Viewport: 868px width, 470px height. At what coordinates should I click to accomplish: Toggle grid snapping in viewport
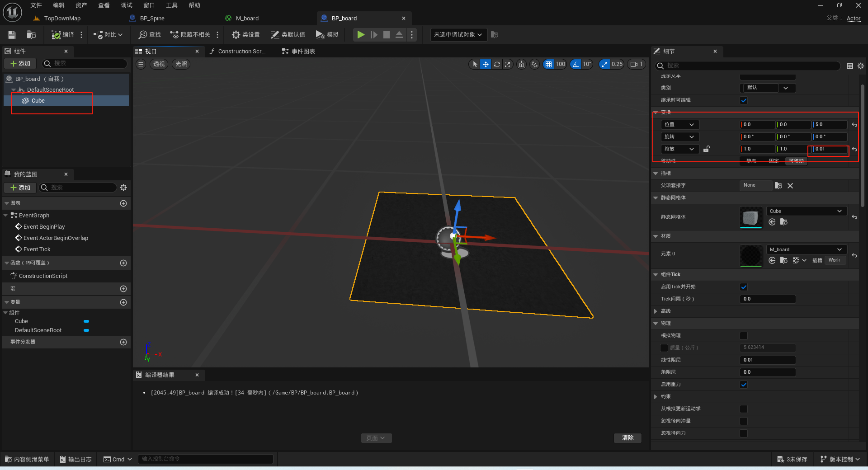click(548, 64)
